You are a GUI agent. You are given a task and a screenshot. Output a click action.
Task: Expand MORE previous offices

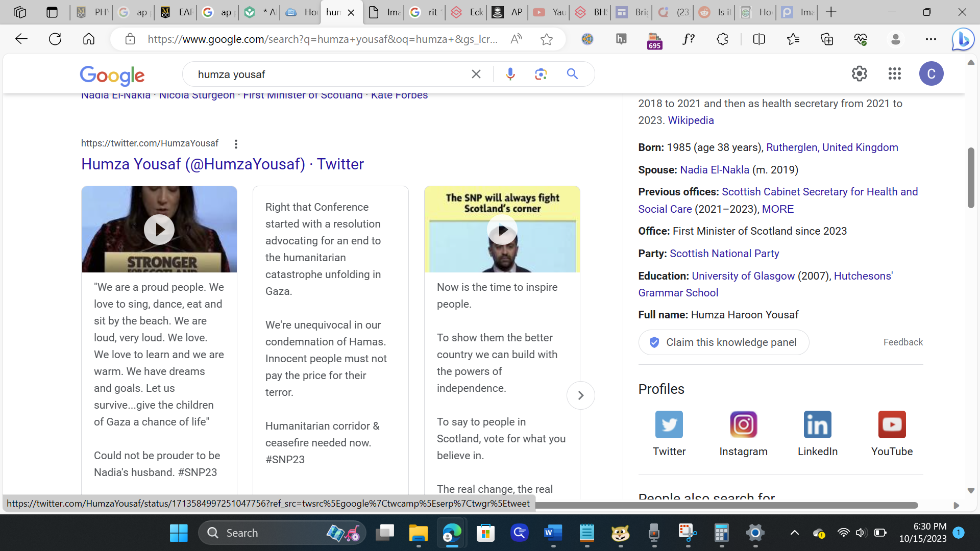777,209
